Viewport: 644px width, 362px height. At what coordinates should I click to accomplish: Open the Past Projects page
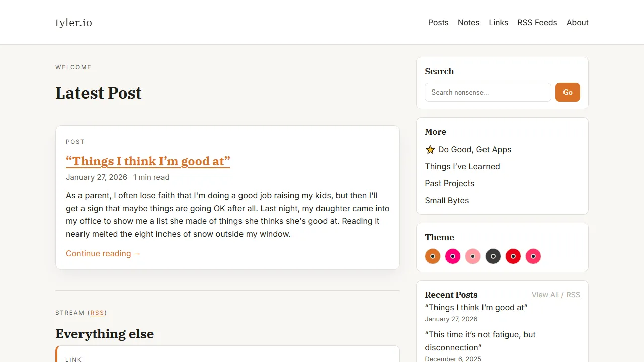pyautogui.click(x=449, y=183)
